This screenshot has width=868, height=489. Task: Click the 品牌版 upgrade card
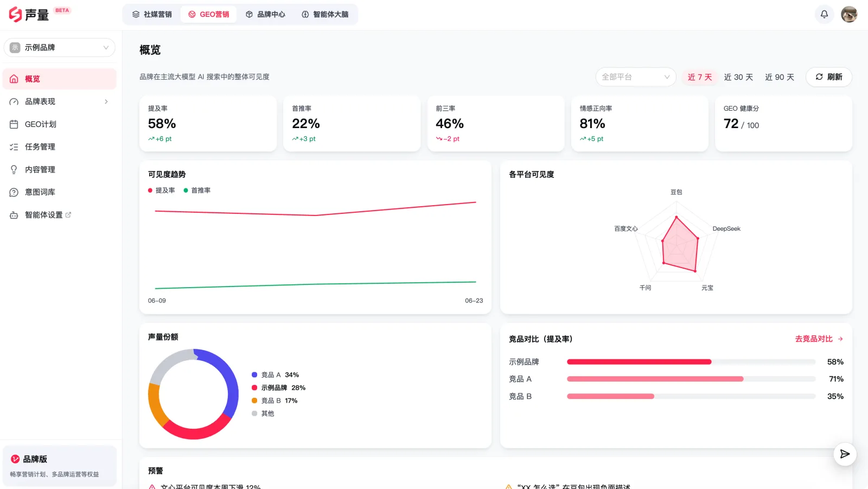(x=60, y=466)
